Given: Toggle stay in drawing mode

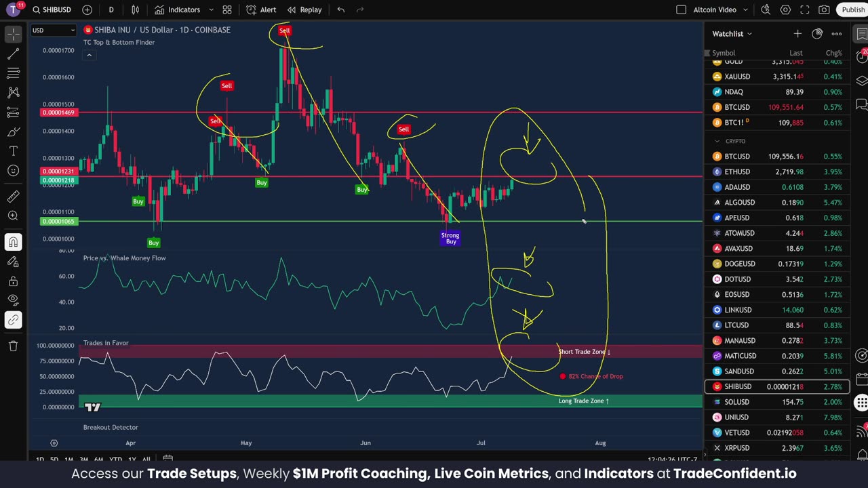Looking at the screenshot, I should pos(14,262).
